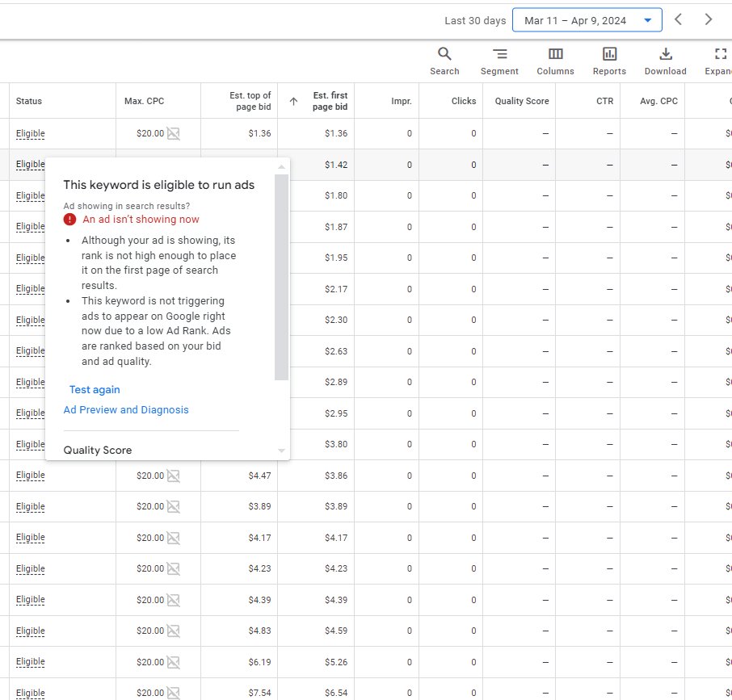Image resolution: width=732 pixels, height=700 pixels.
Task: Sort the table by the Clicks column
Action: click(x=463, y=101)
